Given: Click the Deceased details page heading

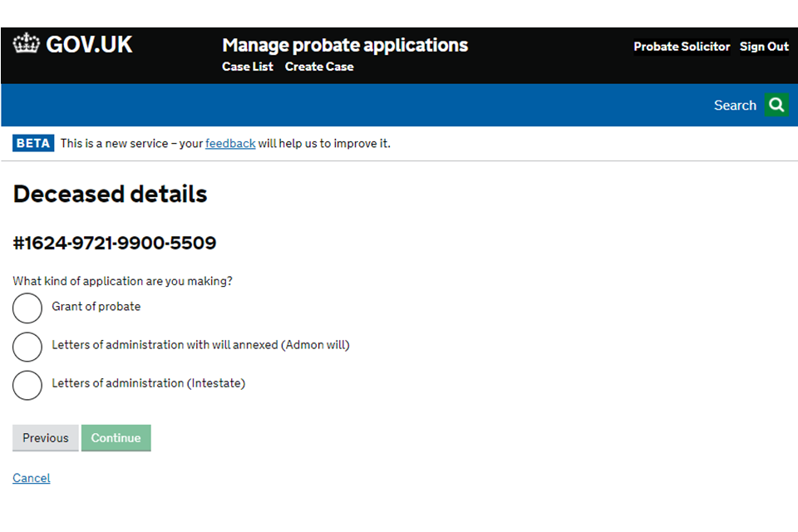Looking at the screenshot, I should click(x=110, y=195).
